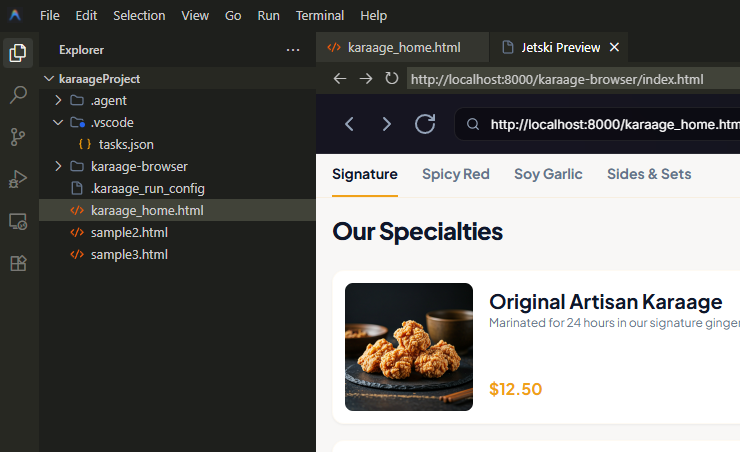Viewport: 740px width, 452px height.
Task: Click the Explorer more actions ellipsis
Action: pyautogui.click(x=293, y=49)
